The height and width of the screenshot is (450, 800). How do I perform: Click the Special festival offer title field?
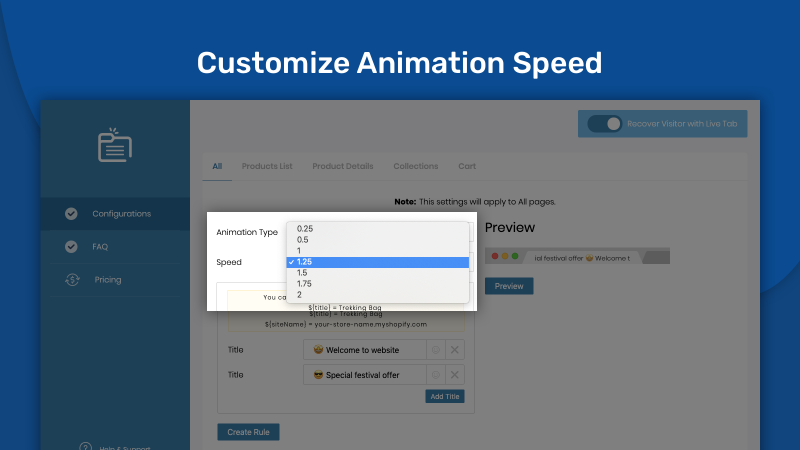click(x=365, y=375)
